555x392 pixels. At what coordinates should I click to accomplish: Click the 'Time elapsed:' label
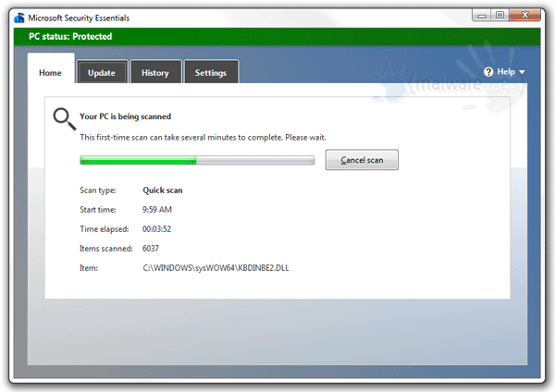click(104, 229)
